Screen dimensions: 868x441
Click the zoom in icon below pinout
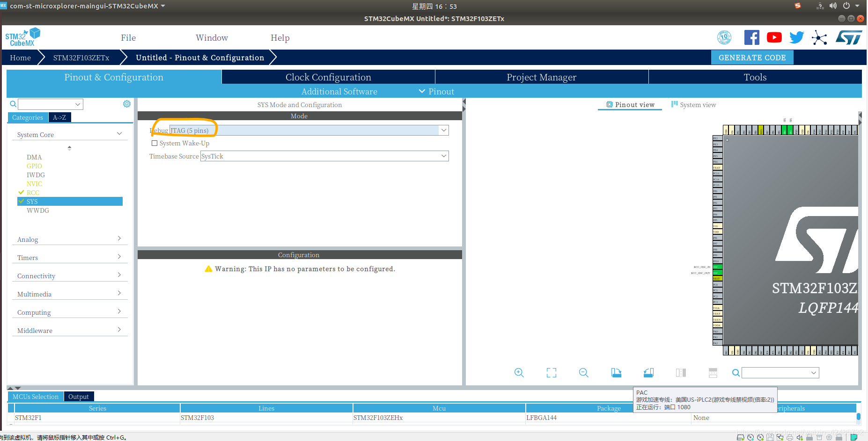(x=519, y=373)
